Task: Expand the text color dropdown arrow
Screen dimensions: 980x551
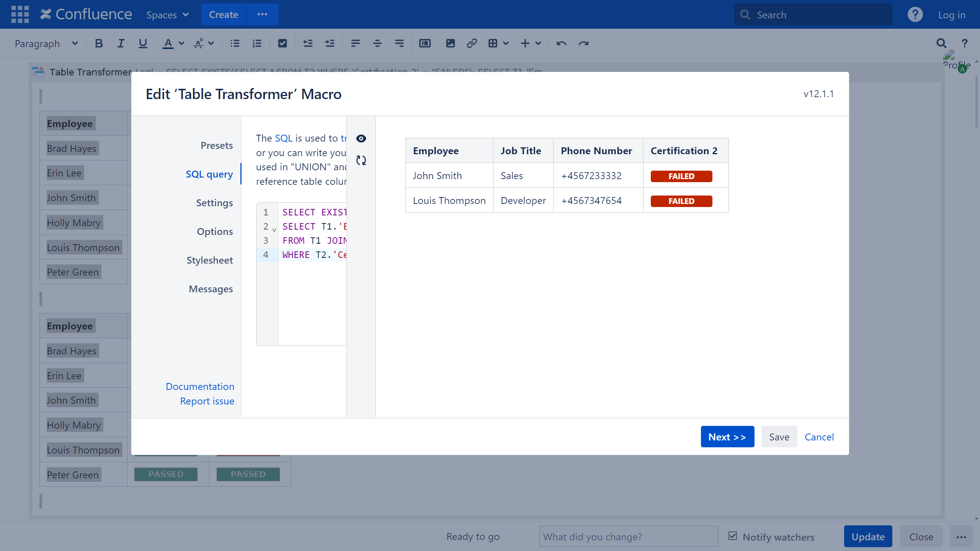Action: tap(182, 44)
